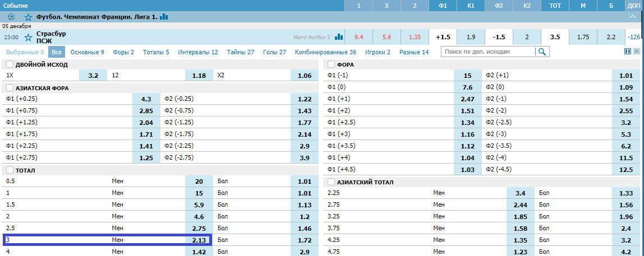The image size is (644, 256).
Task: Toggle the ДВОЙНОЙ ИСХОД checkbox
Action: (x=10, y=64)
